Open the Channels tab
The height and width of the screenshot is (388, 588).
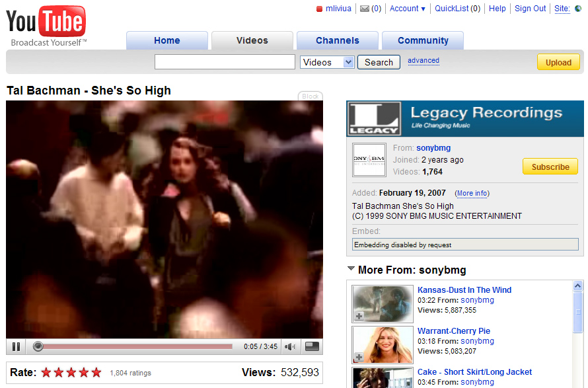click(338, 40)
